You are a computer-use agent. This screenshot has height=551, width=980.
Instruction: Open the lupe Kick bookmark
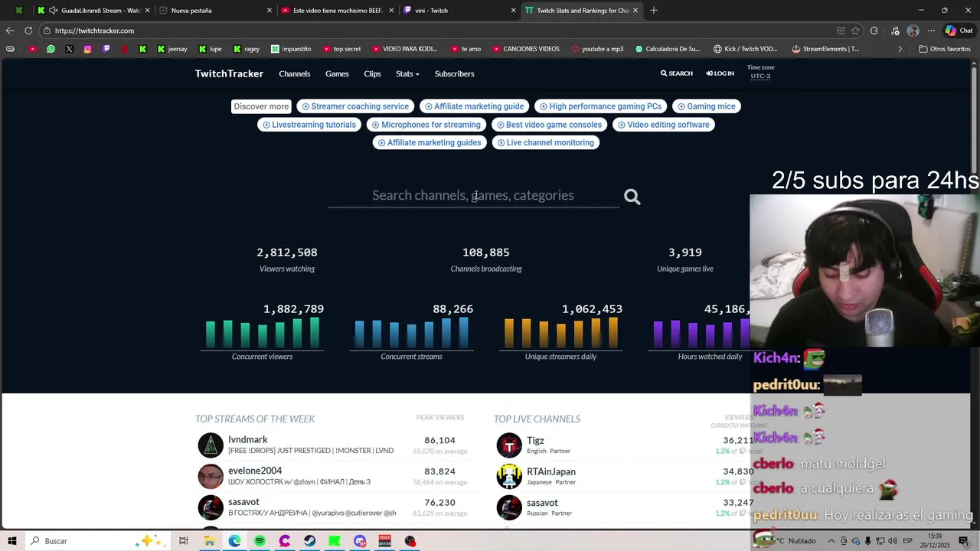[210, 49]
